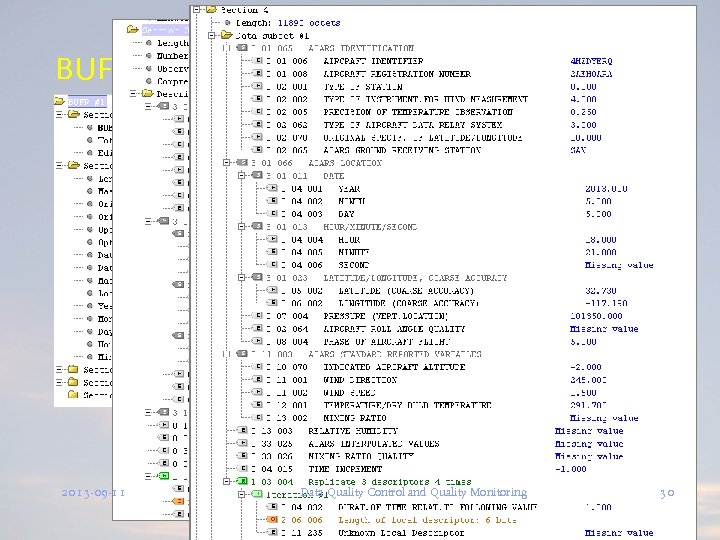This screenshot has height=540, width=720.
Task: Click the Section 4 folder icon
Action: [209, 9]
